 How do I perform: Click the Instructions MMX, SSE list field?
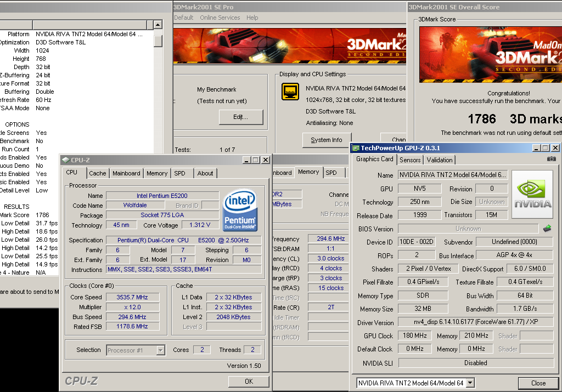184,269
